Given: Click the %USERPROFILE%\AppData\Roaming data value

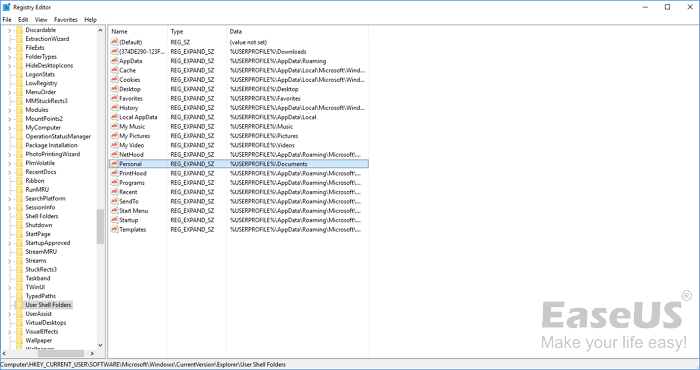Looking at the screenshot, I should [278, 61].
